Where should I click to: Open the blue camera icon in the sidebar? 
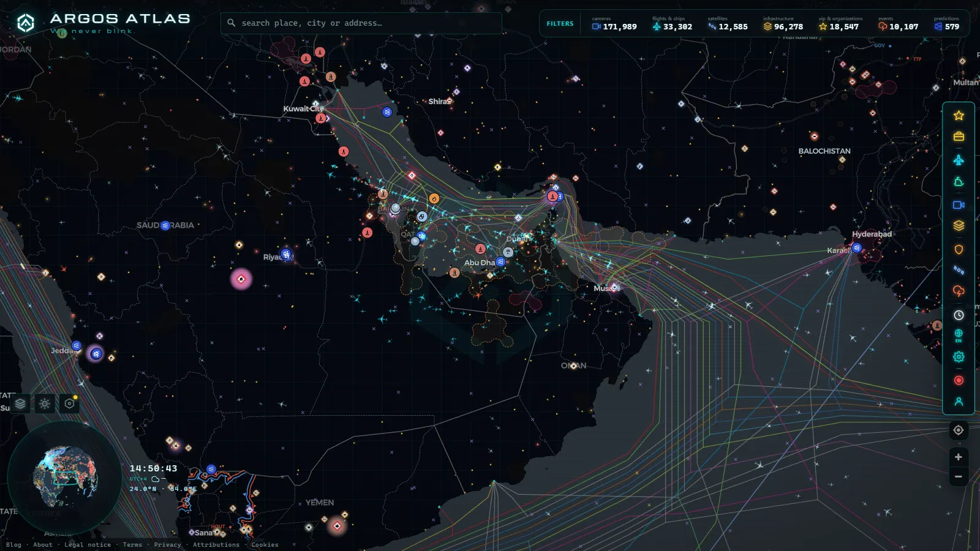click(x=959, y=205)
